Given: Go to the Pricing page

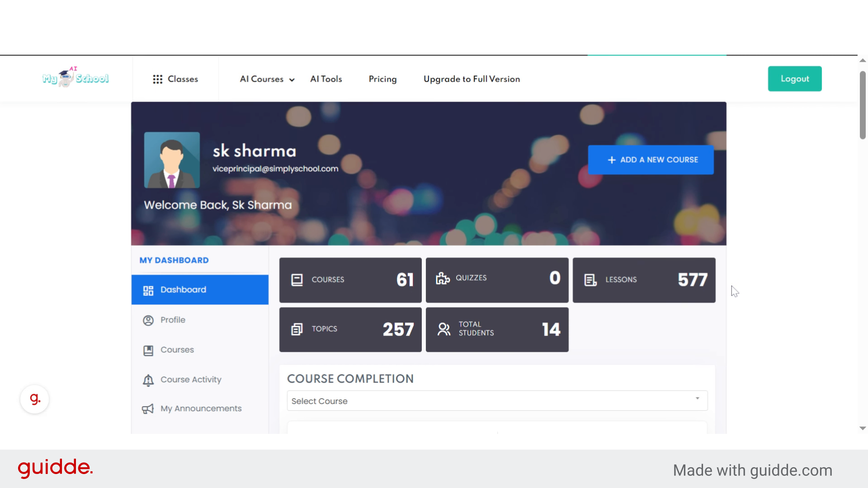Looking at the screenshot, I should (382, 79).
